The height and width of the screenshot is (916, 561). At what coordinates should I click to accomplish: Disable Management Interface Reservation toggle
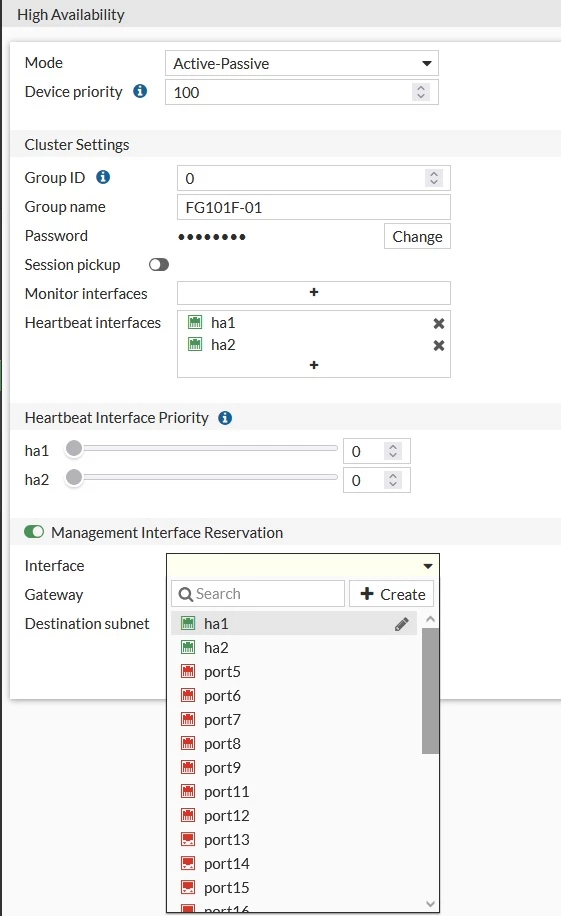click(x=34, y=532)
